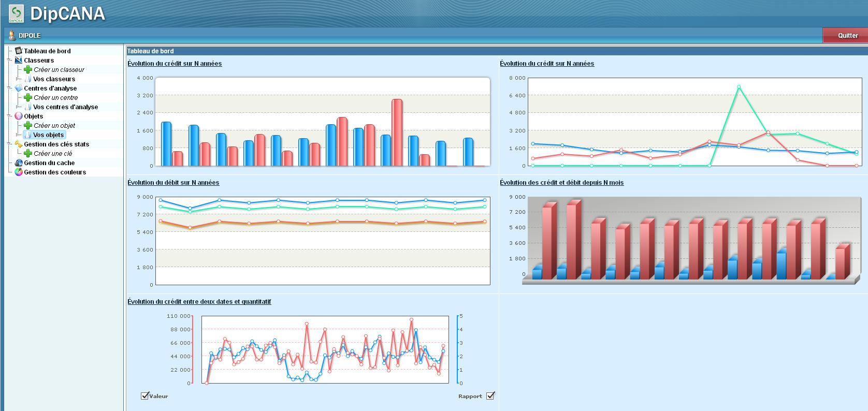Viewport: 868px width, 411px height.
Task: Click the tallest red bar in the credit bar chart
Action: (x=397, y=133)
